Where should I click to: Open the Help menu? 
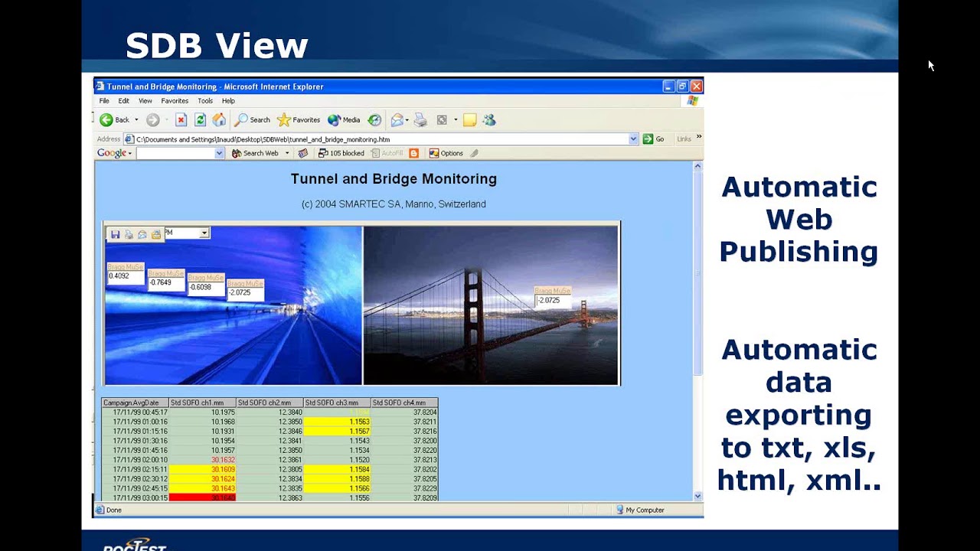pyautogui.click(x=228, y=100)
